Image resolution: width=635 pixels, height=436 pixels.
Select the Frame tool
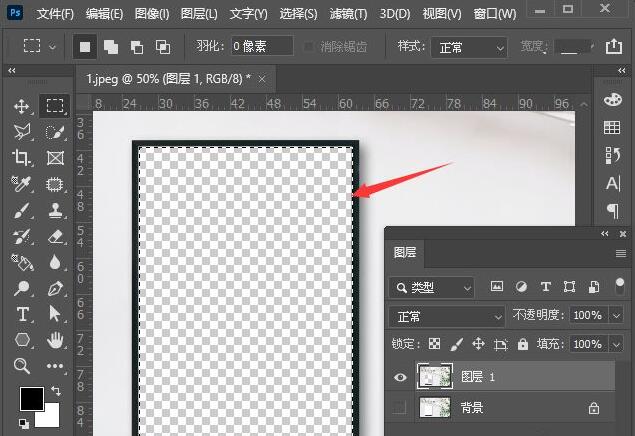coord(55,158)
